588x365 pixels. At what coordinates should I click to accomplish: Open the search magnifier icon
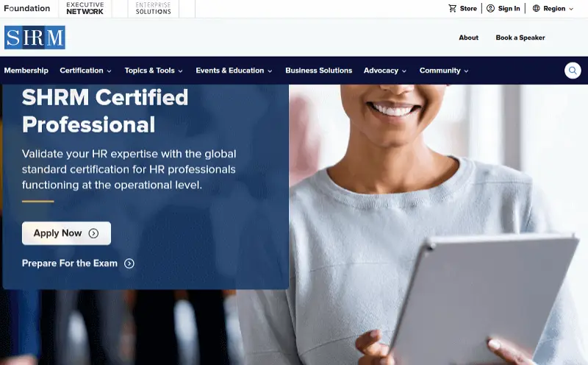coord(573,71)
